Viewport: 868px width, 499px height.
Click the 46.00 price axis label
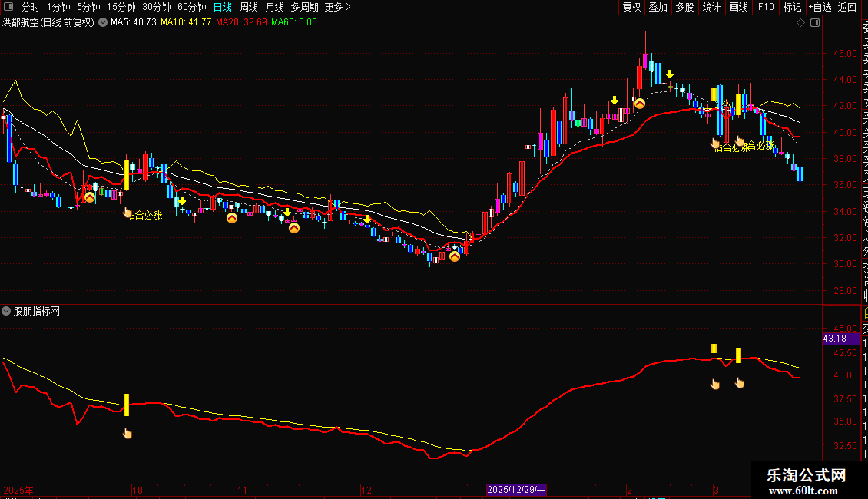845,54
